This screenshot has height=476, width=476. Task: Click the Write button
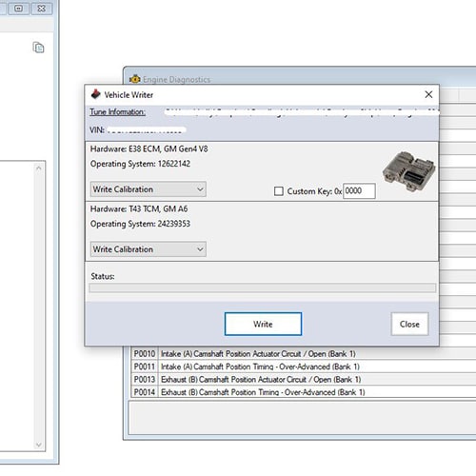pos(263,324)
